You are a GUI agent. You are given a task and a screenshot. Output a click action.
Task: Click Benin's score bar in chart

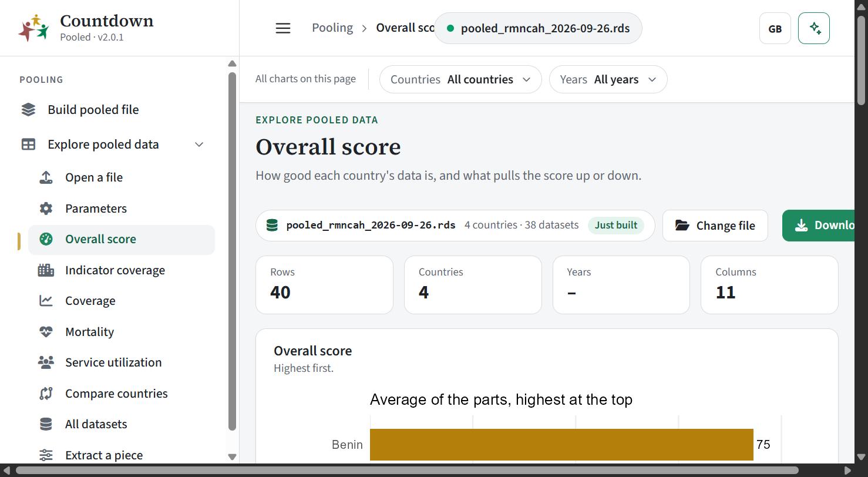(x=561, y=445)
